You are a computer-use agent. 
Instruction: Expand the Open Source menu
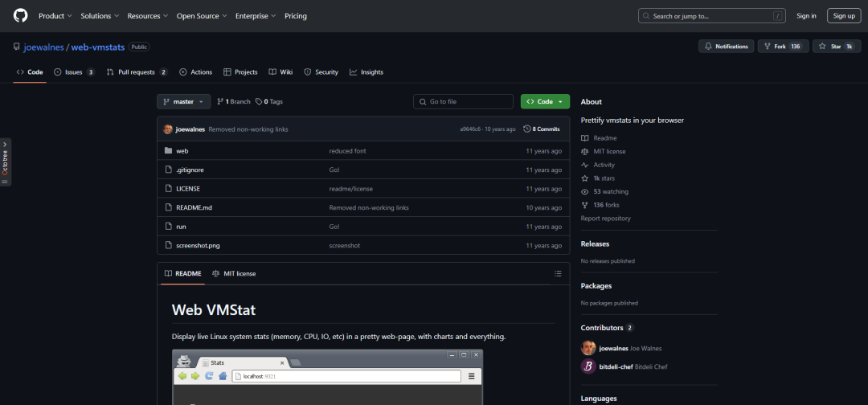pyautogui.click(x=202, y=16)
